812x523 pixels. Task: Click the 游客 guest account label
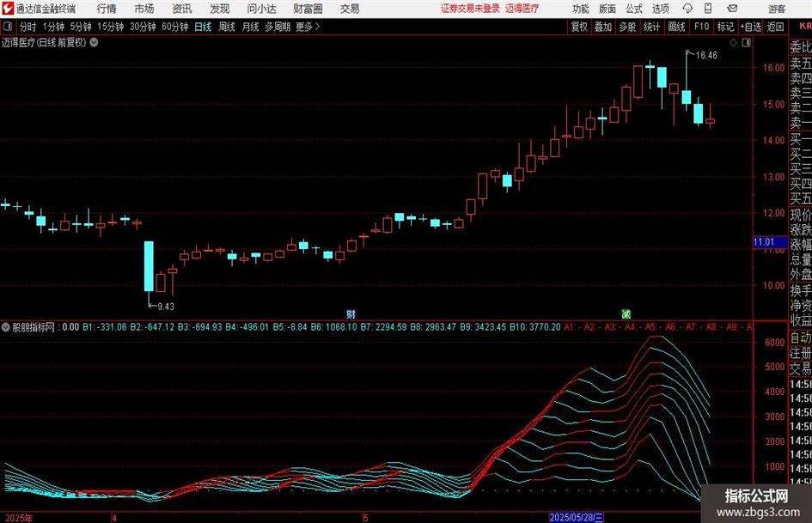click(777, 9)
